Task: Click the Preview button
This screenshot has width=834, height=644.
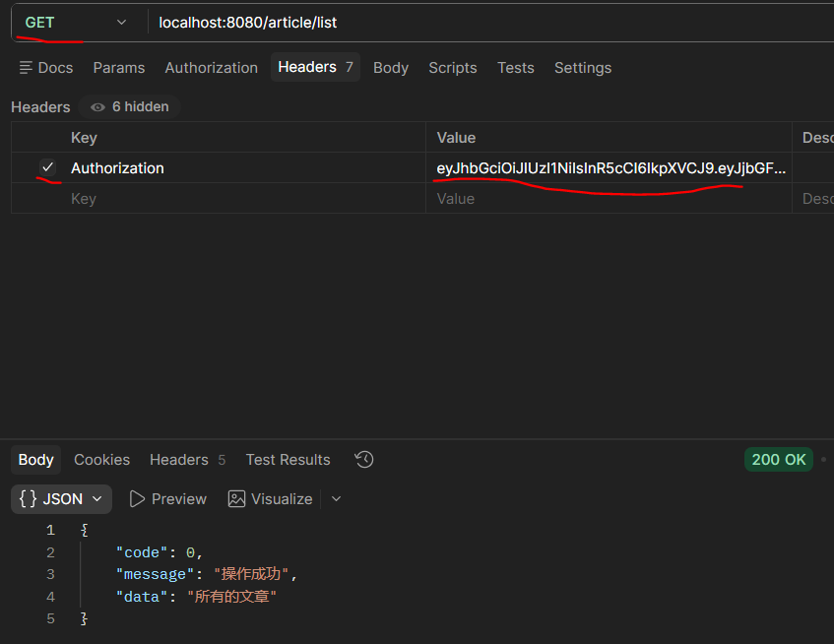Action: click(x=167, y=499)
